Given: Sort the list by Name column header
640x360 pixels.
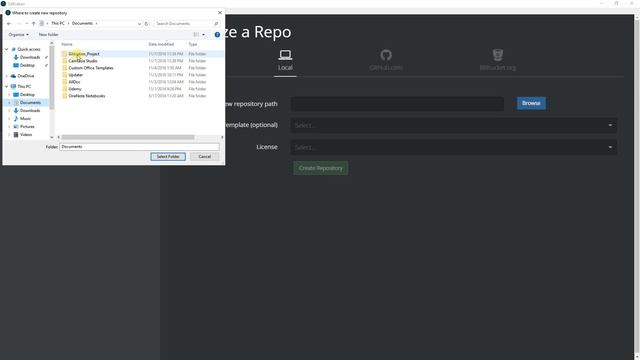Looking at the screenshot, I should [67, 44].
